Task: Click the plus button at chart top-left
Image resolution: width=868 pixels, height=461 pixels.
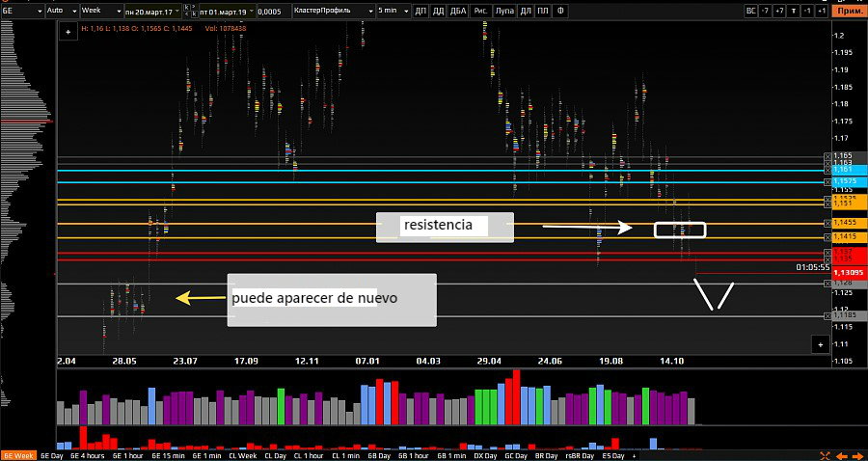Action: coord(68,32)
